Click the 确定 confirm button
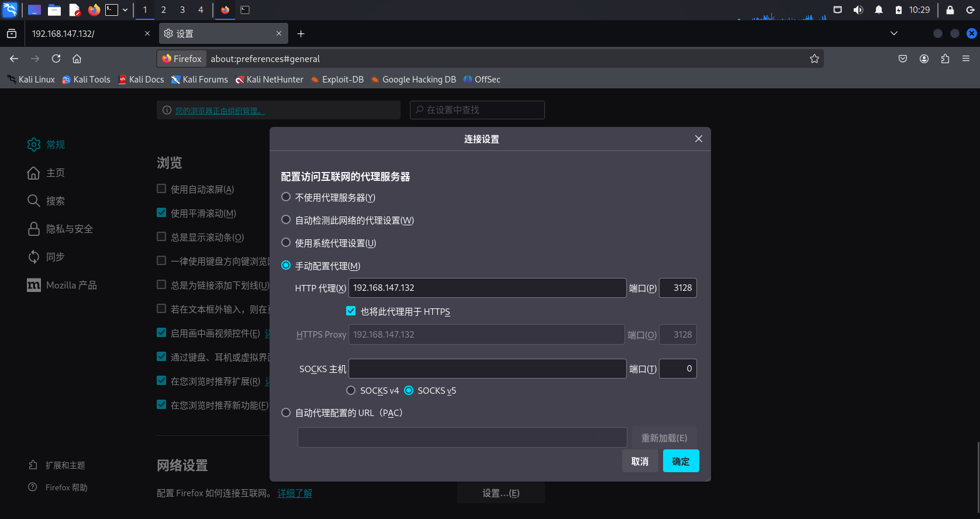 [x=681, y=461]
